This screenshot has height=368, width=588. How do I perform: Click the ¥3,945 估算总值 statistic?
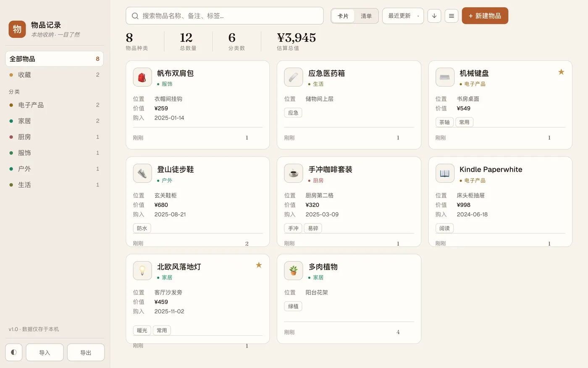pyautogui.click(x=296, y=41)
